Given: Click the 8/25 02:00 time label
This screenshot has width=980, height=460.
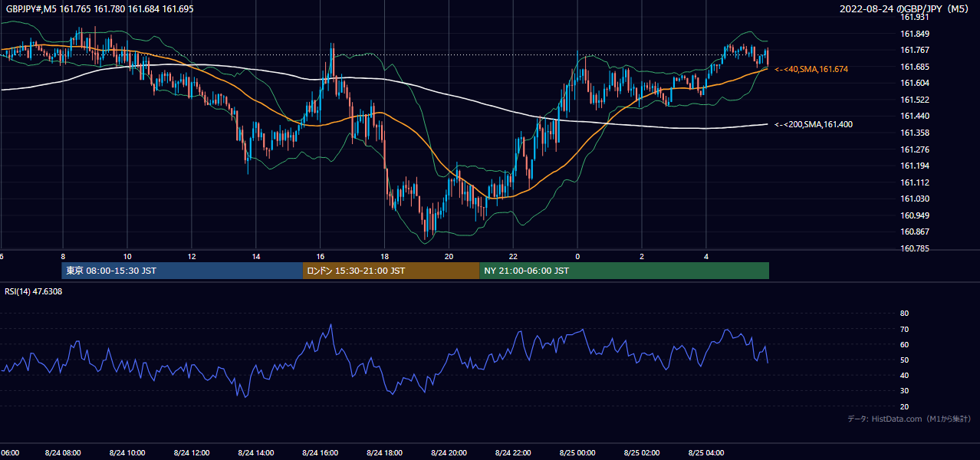Looking at the screenshot, I should point(643,452).
